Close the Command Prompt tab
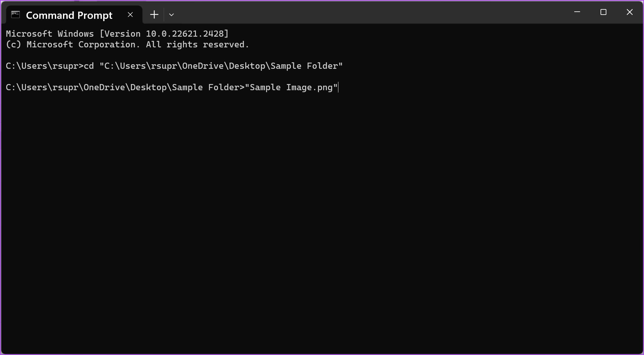This screenshot has width=644, height=355. [130, 15]
